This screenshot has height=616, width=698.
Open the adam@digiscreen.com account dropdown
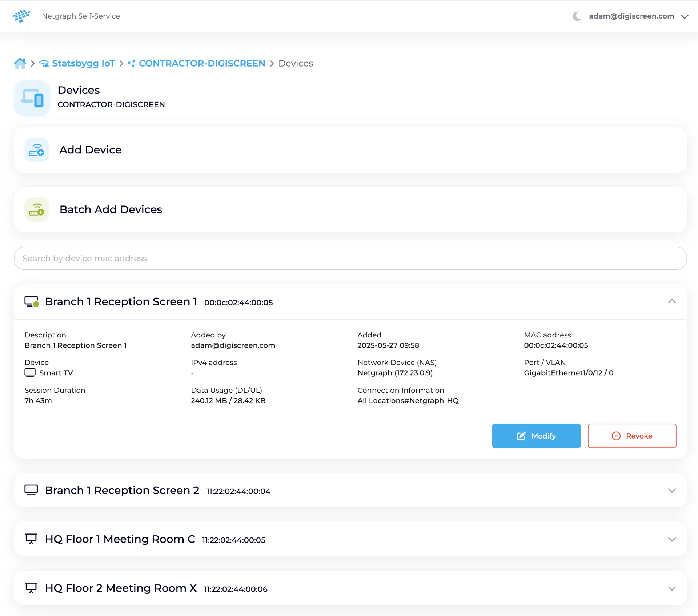(x=639, y=16)
